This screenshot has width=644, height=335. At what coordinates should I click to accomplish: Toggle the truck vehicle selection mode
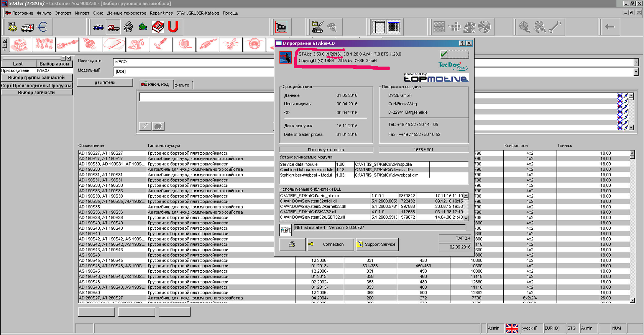(x=113, y=27)
